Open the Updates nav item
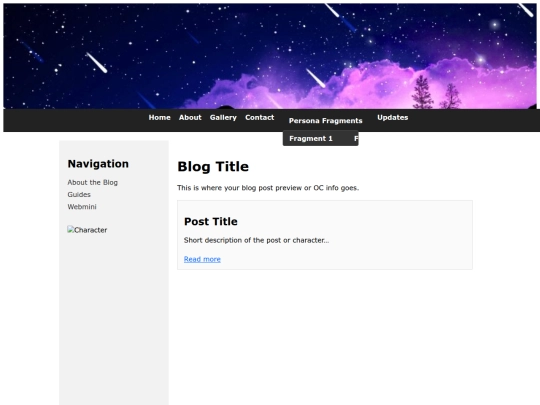 [393, 117]
